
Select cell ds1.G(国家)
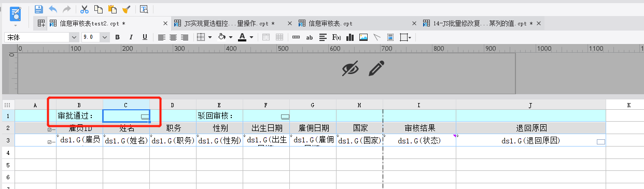point(360,140)
